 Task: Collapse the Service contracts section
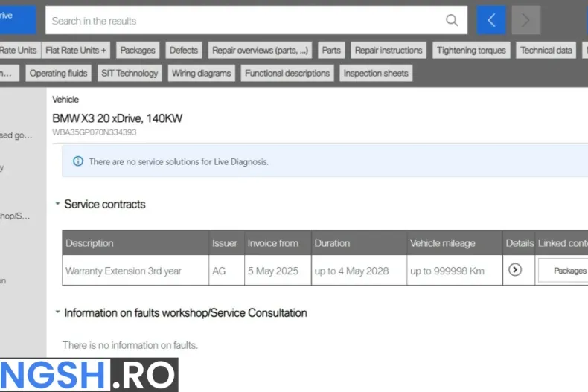point(57,204)
